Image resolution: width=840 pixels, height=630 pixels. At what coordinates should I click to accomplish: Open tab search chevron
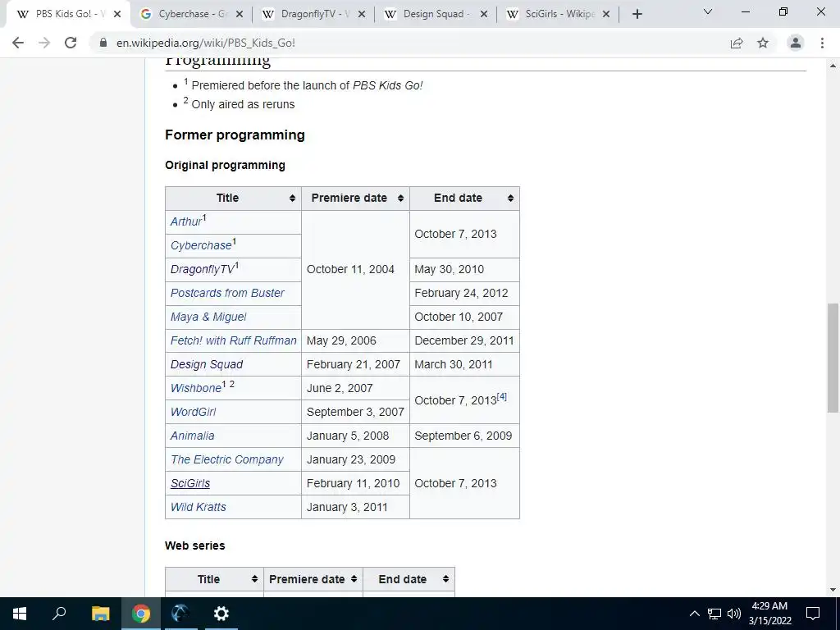[708, 11]
